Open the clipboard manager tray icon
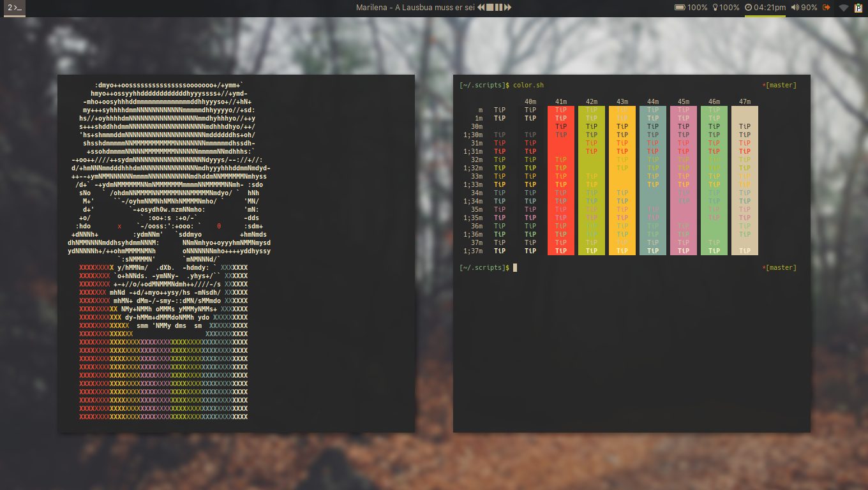Image resolution: width=868 pixels, height=490 pixels. 858,8
